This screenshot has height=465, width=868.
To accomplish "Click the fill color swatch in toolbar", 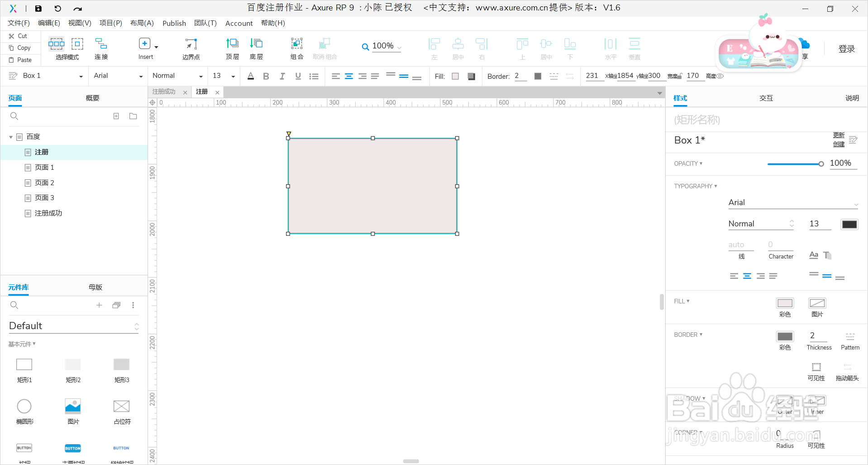I will tap(455, 76).
